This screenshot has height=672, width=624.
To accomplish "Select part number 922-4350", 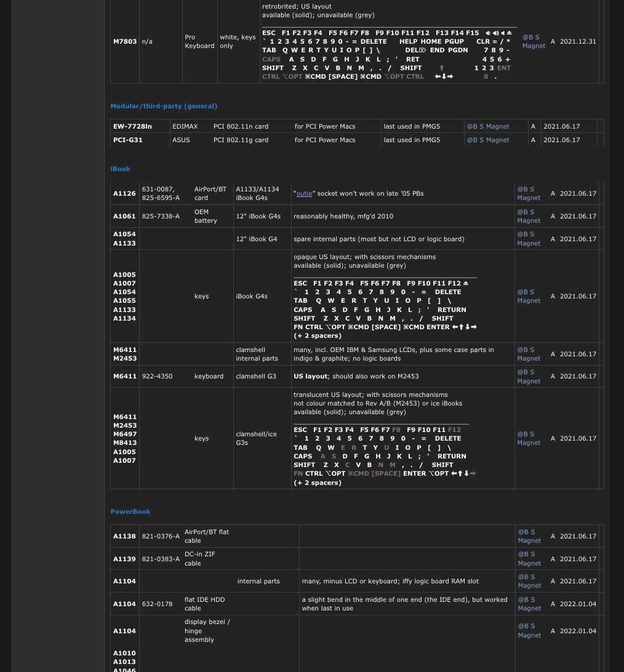I will (158, 377).
